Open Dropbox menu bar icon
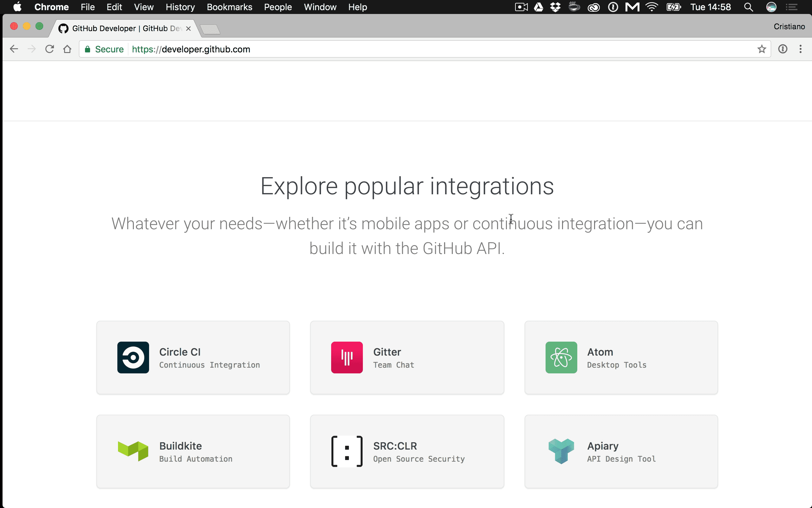The height and width of the screenshot is (508, 812). pos(555,7)
